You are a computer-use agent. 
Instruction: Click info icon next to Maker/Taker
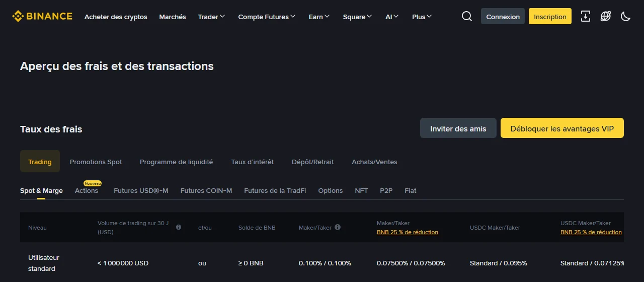pos(338,227)
